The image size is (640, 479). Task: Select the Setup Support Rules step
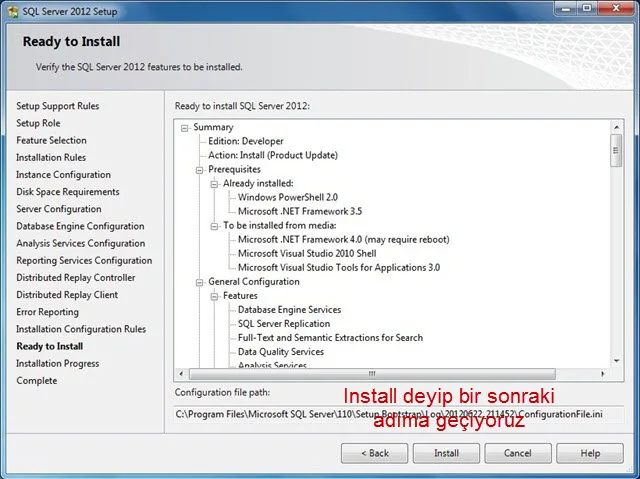tap(58, 106)
